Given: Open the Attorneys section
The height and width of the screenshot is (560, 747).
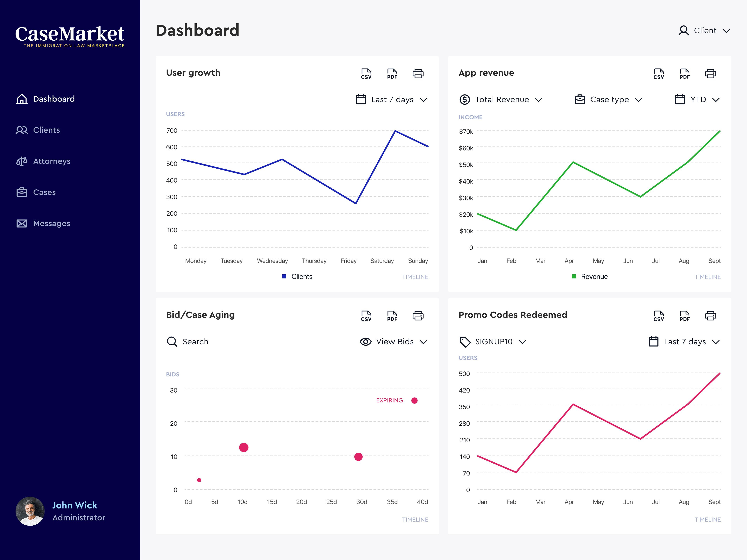Looking at the screenshot, I should pos(43,161).
